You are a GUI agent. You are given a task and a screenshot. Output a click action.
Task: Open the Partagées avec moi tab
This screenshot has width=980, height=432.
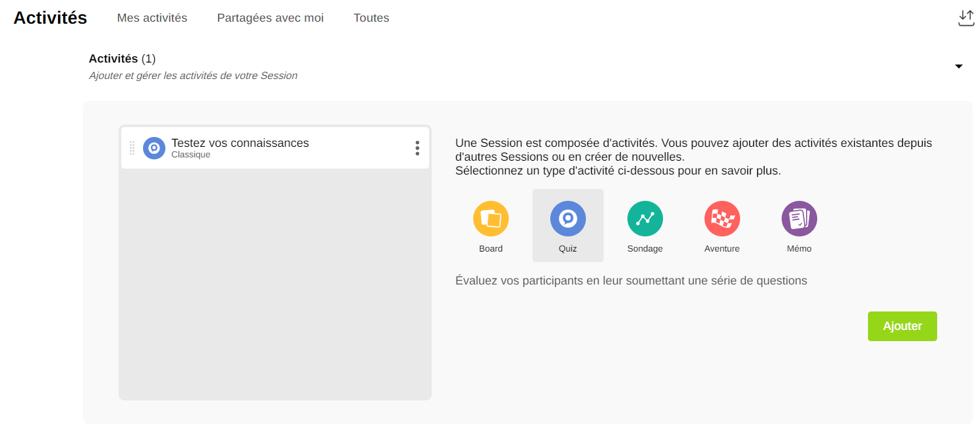(x=270, y=18)
